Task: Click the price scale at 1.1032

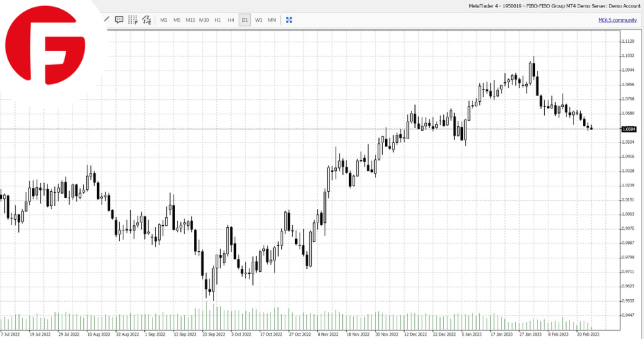Action: (x=628, y=56)
